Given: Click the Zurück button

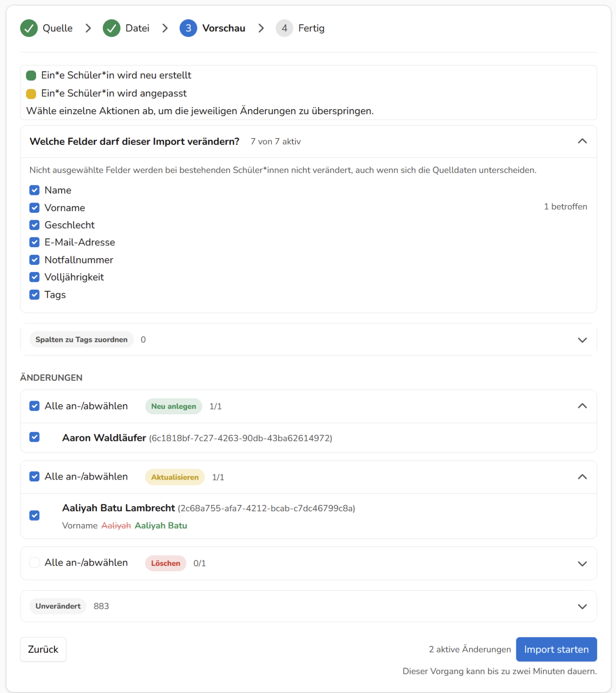Looking at the screenshot, I should click(x=43, y=649).
